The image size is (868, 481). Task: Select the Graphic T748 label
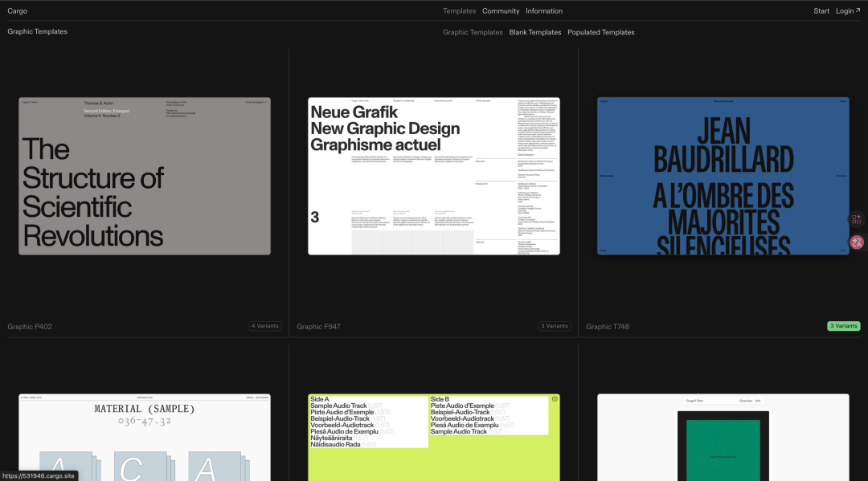point(608,327)
